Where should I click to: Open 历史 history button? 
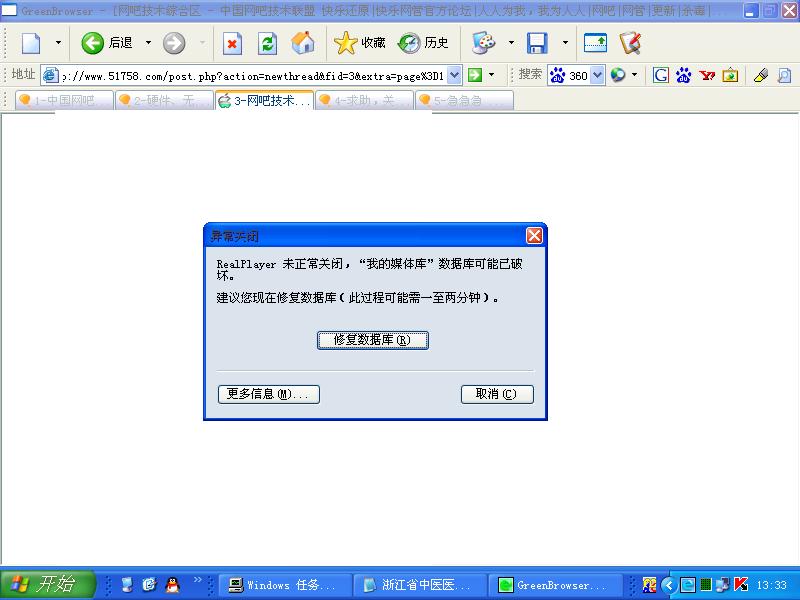[423, 43]
